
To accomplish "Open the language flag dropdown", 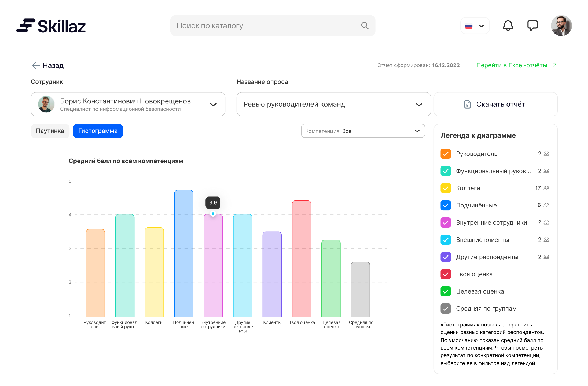I will [475, 26].
